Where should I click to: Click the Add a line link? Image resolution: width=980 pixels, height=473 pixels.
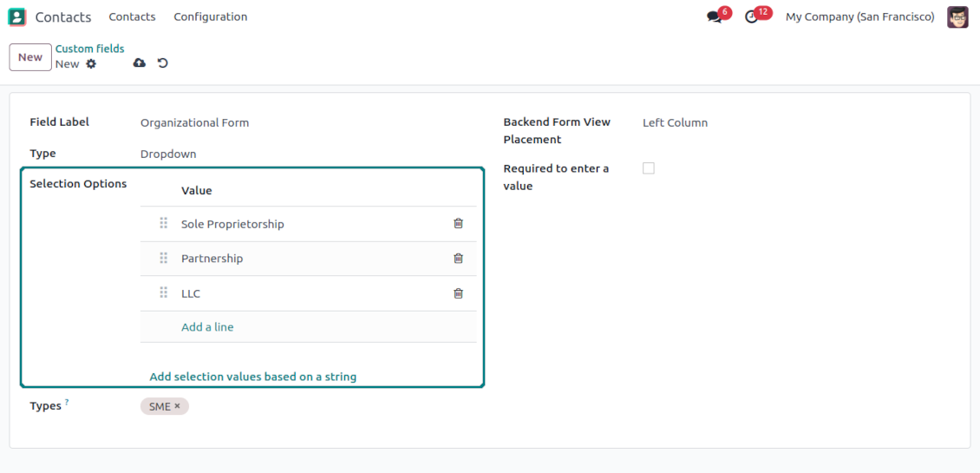[x=207, y=327]
